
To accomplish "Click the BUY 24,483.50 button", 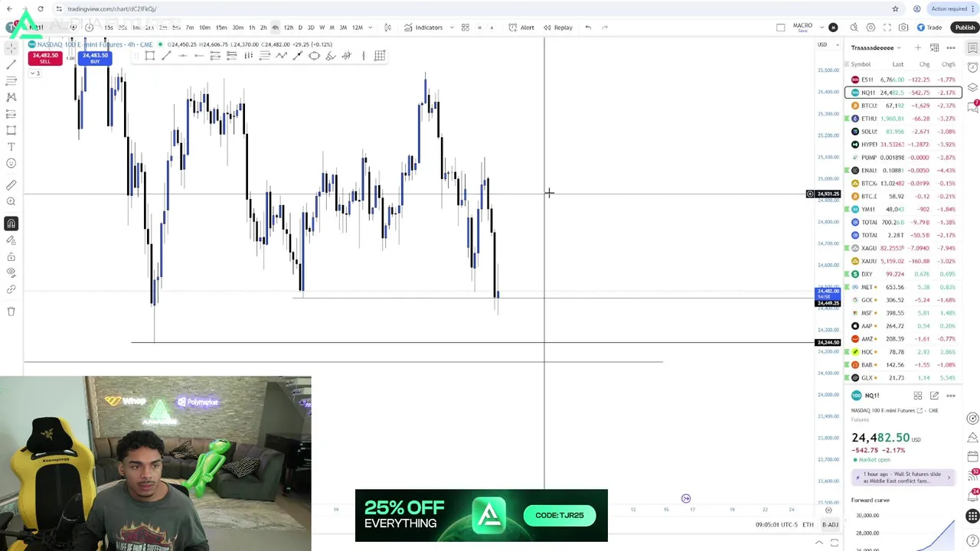I will click(x=95, y=57).
